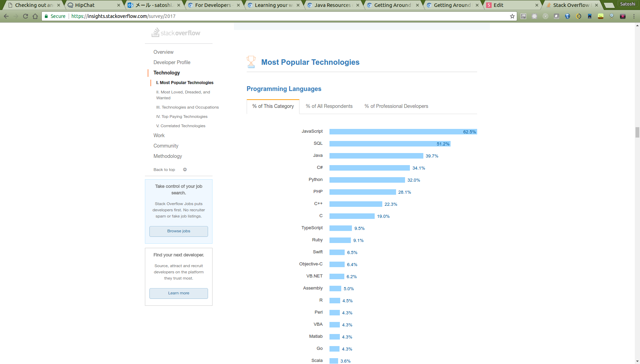This screenshot has width=640, height=364.
Task: Click the JavaScript 62.5% bar
Action: (x=403, y=132)
